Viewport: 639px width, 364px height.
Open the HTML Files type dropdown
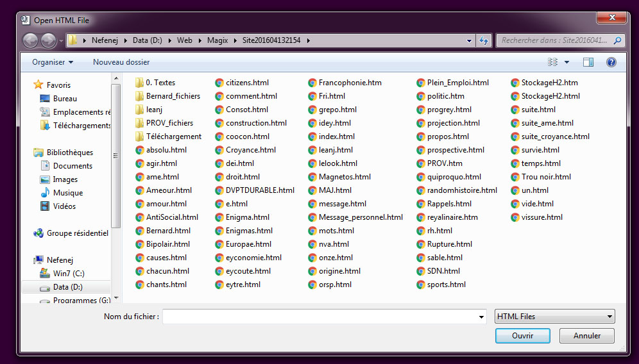coord(554,317)
